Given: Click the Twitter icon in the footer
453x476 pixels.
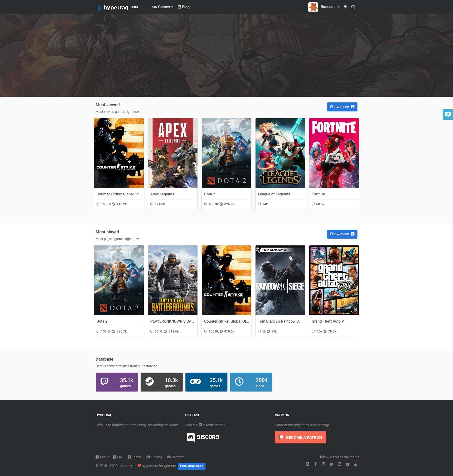Looking at the screenshot, I should 331,464.
